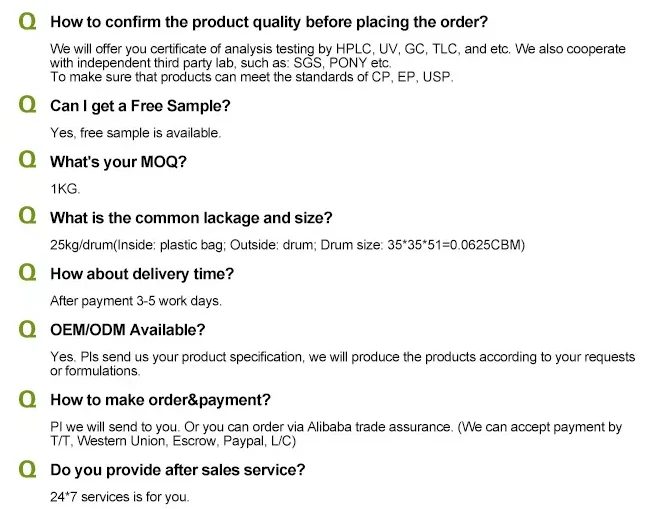The image size is (663, 509).
Task: Click the '1KG.' answer text
Action: 65,189
